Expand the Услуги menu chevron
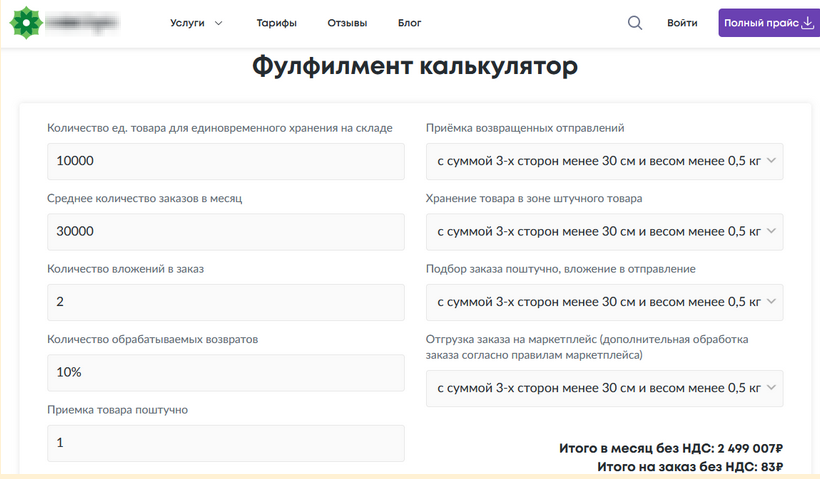Screen dimensions: 820x479 tap(219, 23)
